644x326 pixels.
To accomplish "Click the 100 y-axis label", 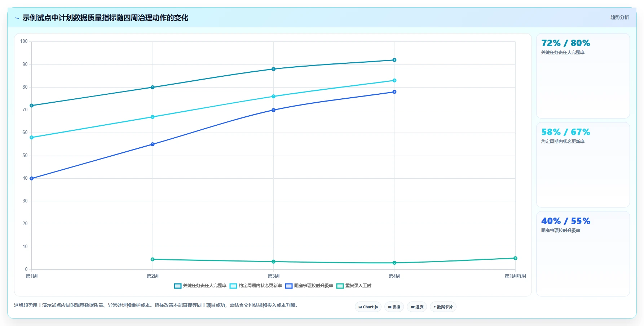I will click(x=24, y=41).
